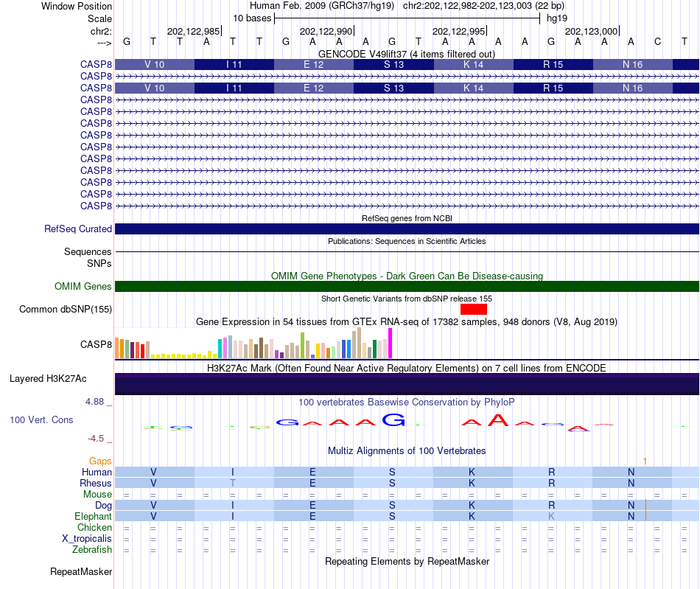Click the Layered H3K27Ac track label

click(48, 379)
